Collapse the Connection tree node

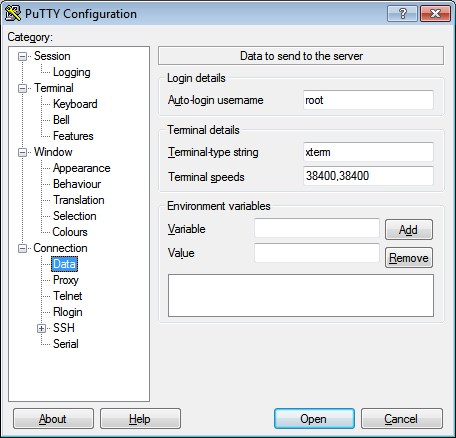click(22, 248)
